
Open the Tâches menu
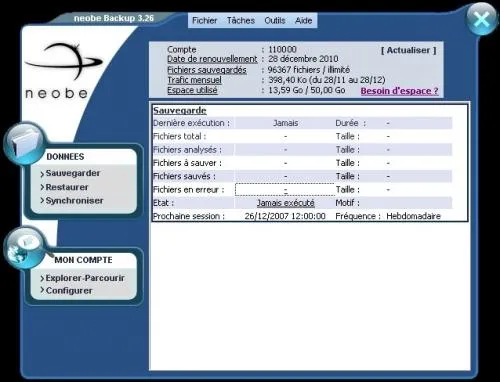[x=241, y=20]
